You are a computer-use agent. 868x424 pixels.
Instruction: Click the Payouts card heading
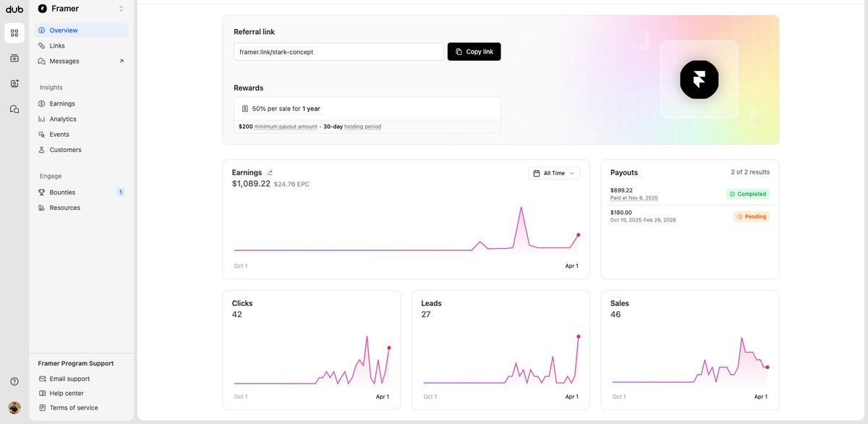click(x=624, y=173)
